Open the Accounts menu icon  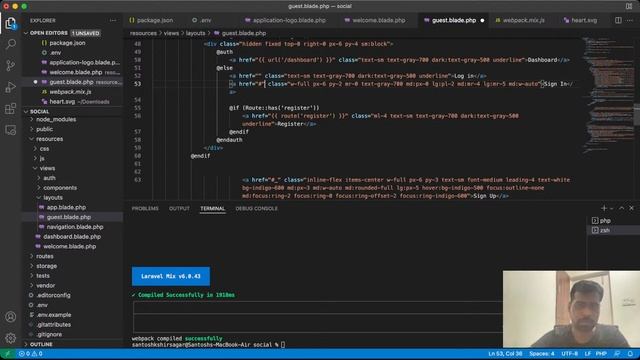[11, 317]
